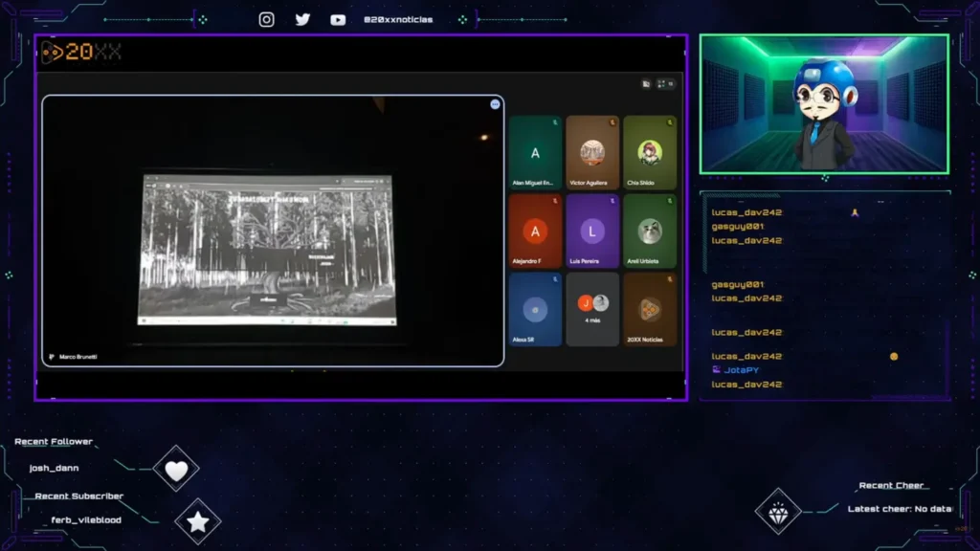980x551 pixels.
Task: Click Luis Pereira's purple participant tile
Action: click(x=592, y=231)
